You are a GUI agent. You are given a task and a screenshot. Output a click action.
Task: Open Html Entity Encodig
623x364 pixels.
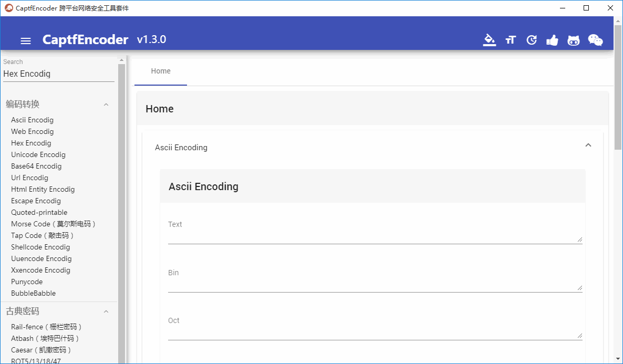pos(43,189)
